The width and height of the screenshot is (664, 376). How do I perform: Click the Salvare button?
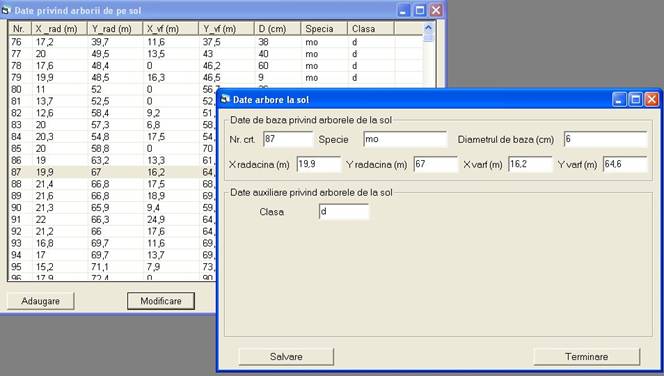[x=286, y=357]
